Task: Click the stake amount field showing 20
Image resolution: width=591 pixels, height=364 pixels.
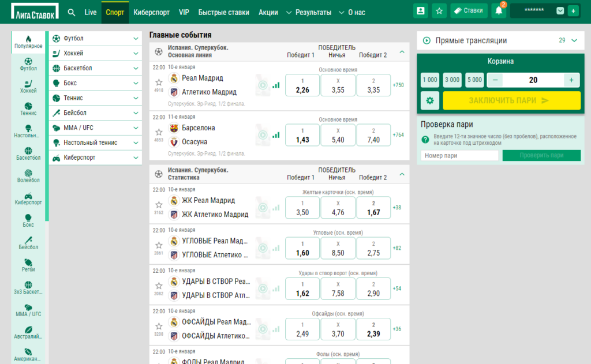Action: point(533,80)
